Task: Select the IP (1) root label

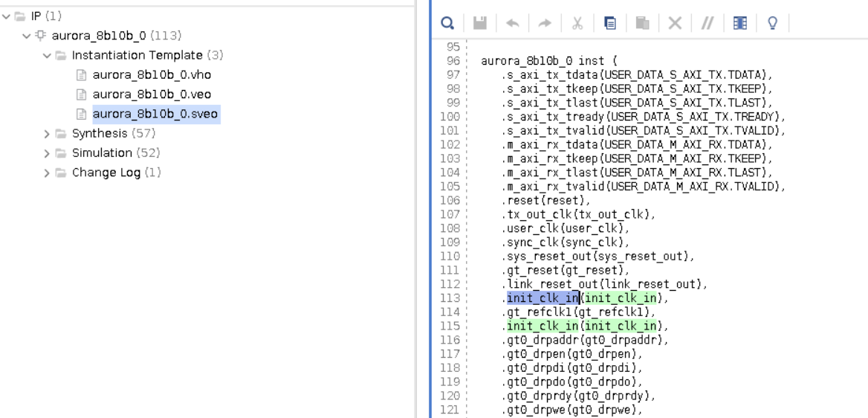Action: [x=46, y=16]
